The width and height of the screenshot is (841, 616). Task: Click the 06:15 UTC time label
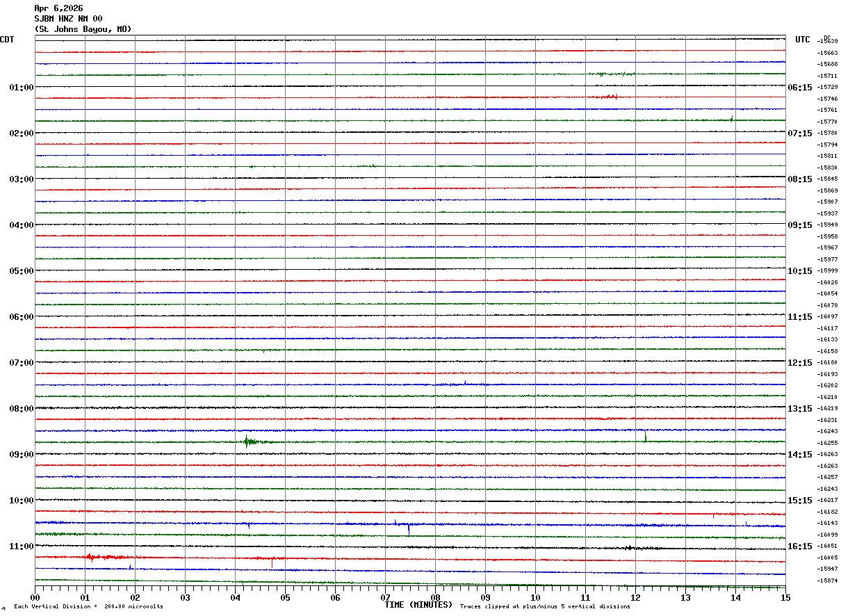click(x=801, y=88)
